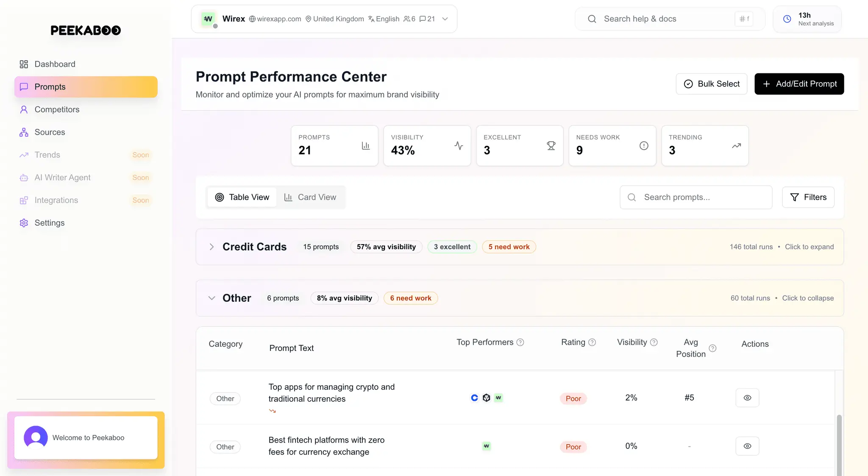Click the trophy icon in Excellent card
This screenshot has width=868, height=476.
pyautogui.click(x=551, y=146)
